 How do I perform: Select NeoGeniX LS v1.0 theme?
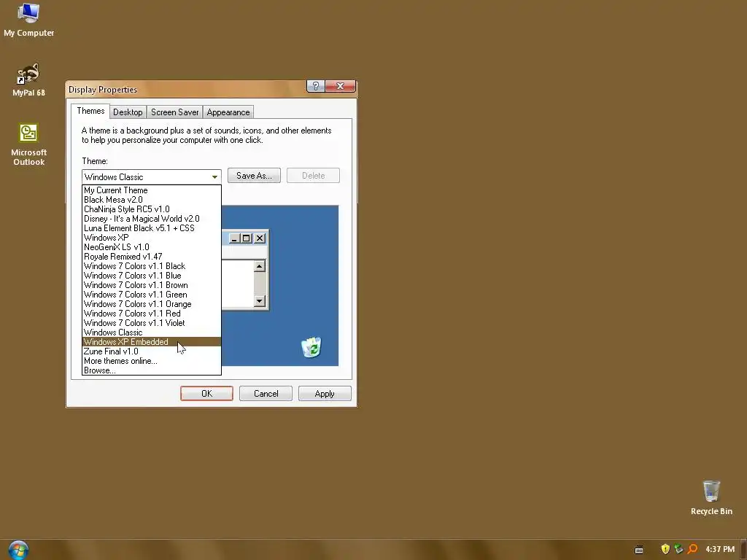tap(152, 247)
